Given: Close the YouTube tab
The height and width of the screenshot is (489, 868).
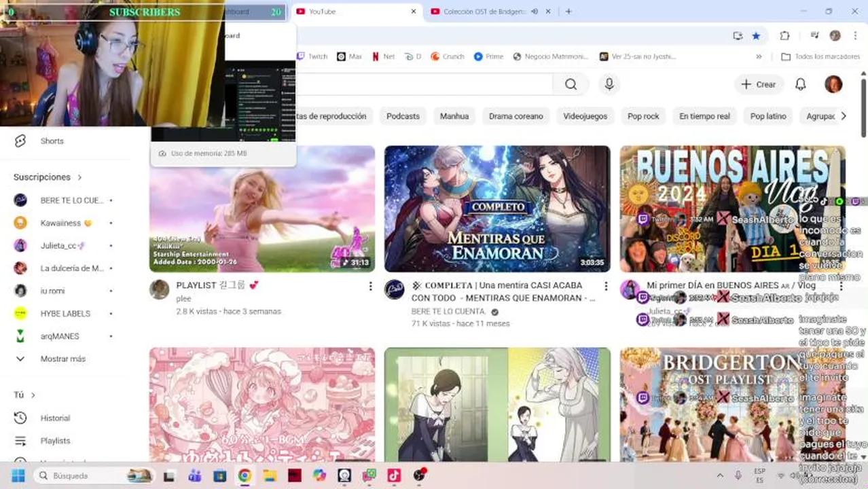Looking at the screenshot, I should tap(414, 12).
